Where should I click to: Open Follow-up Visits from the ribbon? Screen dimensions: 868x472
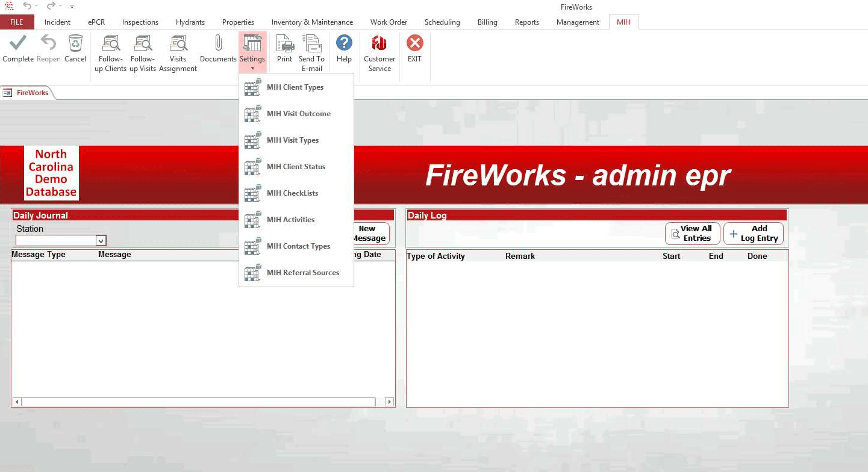(x=143, y=53)
